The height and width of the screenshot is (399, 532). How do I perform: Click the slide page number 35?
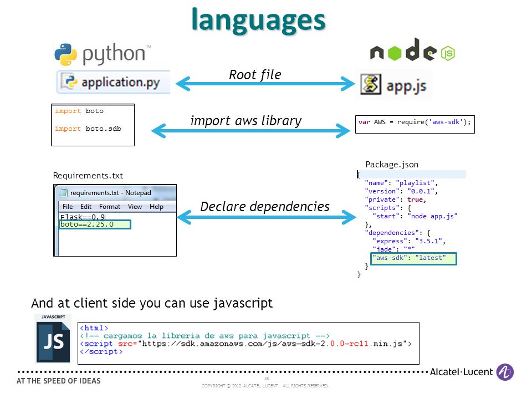coord(267,378)
